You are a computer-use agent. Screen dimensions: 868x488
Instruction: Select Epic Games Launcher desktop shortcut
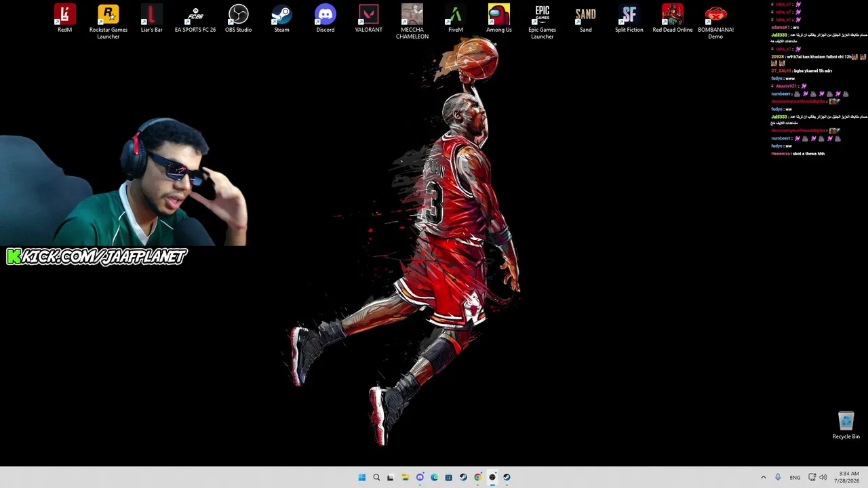tap(542, 22)
